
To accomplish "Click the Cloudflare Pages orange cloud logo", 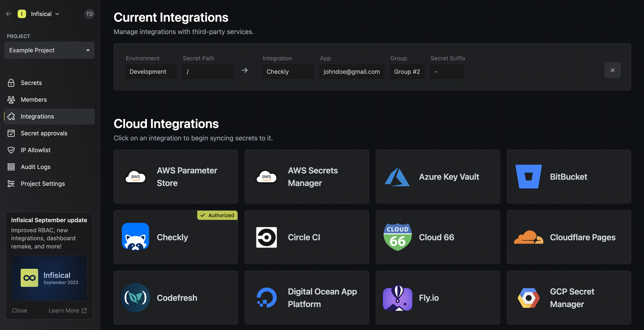I will point(528,237).
